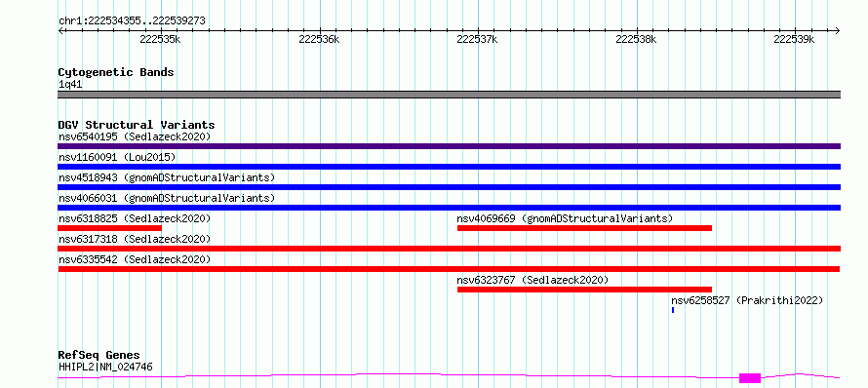Screen dimensions: 868x388
Task: Open the nsv4066031 (gnomADStructuralVariants) label
Action: pyautogui.click(x=167, y=198)
